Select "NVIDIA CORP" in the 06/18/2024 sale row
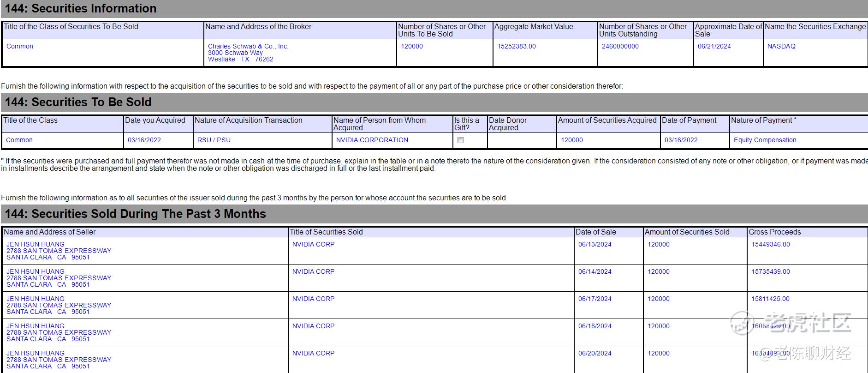This screenshot has height=373, width=868. (314, 326)
